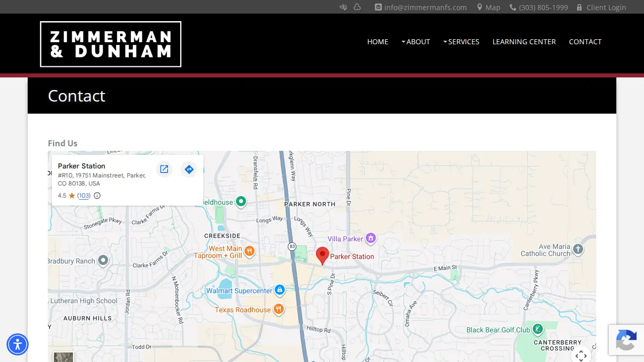Screen dimensions: 644x362
Task: Click the Bradbury Ranch location marker
Action: click(103, 260)
